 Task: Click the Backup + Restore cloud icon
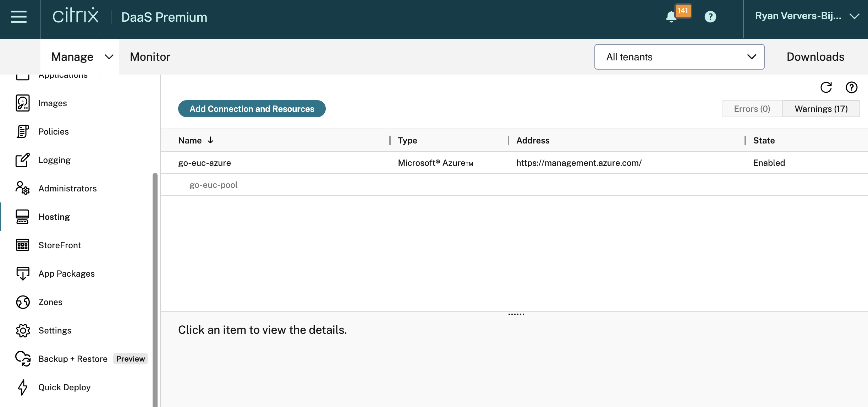[x=23, y=359]
